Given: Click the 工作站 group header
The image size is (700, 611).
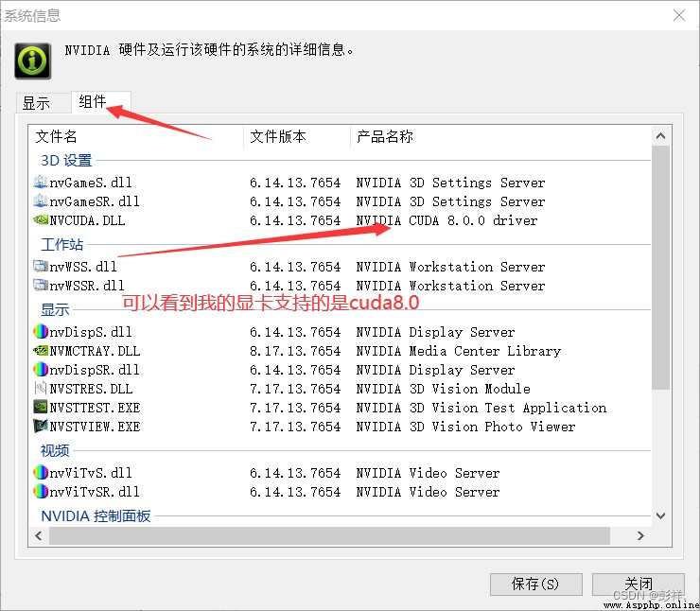Looking at the screenshot, I should [x=62, y=245].
